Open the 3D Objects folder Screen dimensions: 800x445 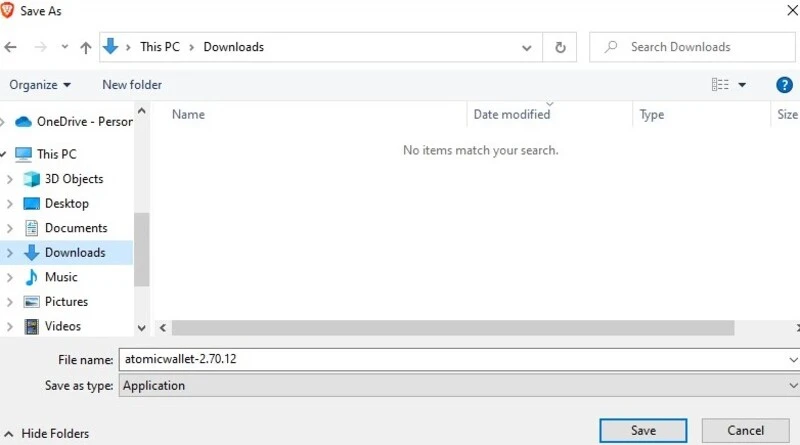coord(74,179)
